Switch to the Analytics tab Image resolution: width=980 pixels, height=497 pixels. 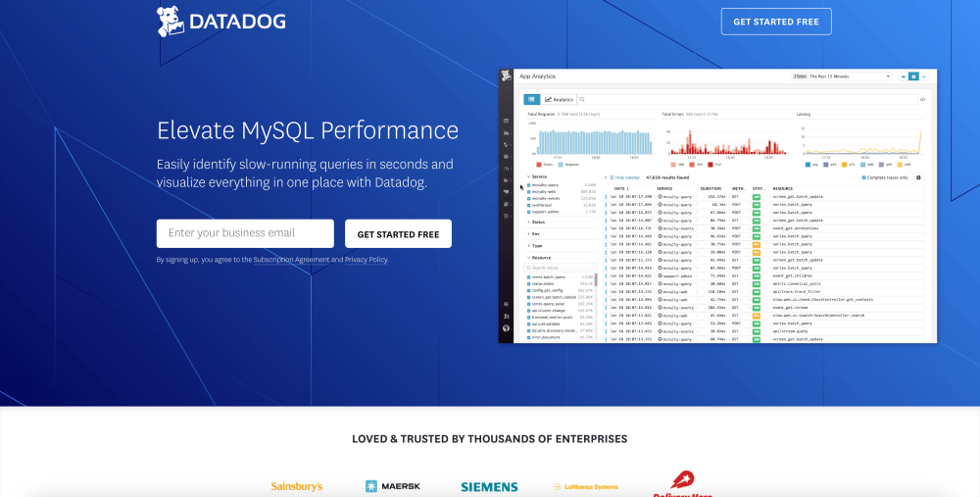(559, 99)
